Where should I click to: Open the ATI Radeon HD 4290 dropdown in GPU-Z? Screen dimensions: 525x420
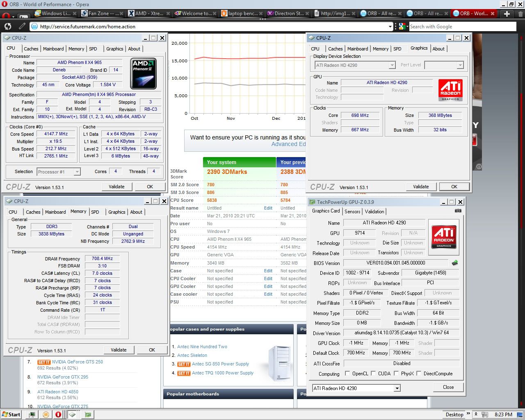pyautogui.click(x=397, y=388)
